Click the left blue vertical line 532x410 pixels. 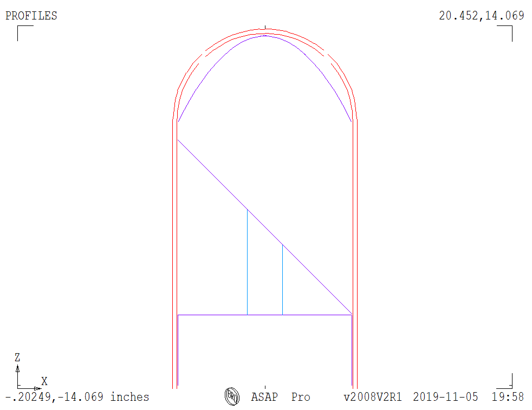click(x=248, y=262)
